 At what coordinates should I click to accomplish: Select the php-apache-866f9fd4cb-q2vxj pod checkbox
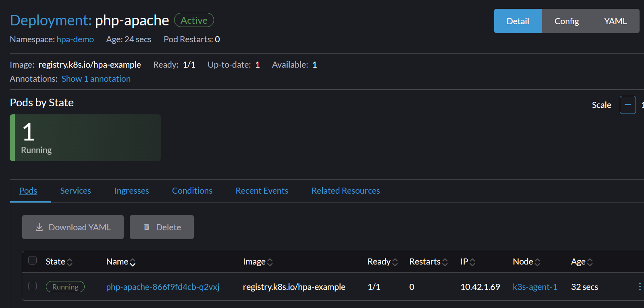coord(33,286)
